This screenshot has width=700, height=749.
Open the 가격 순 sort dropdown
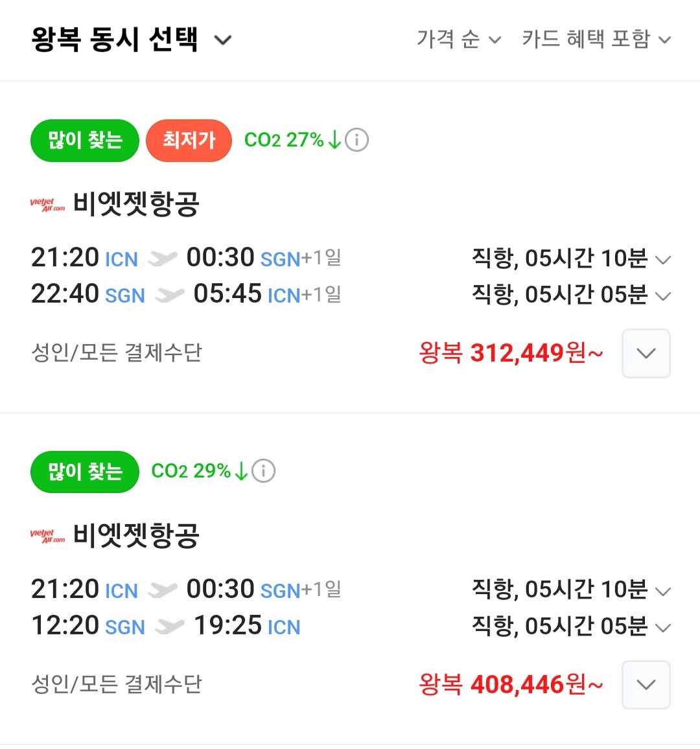pyautogui.click(x=458, y=40)
